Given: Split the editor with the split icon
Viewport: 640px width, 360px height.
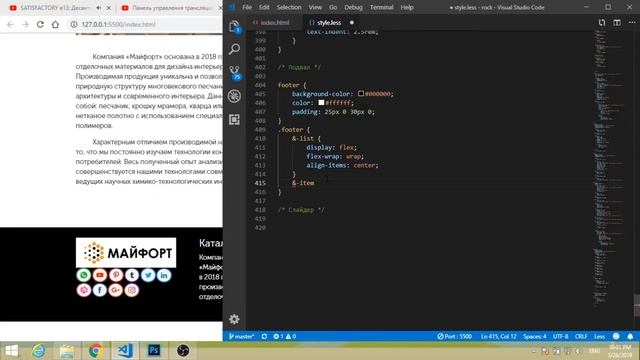Looking at the screenshot, I should tap(617, 23).
